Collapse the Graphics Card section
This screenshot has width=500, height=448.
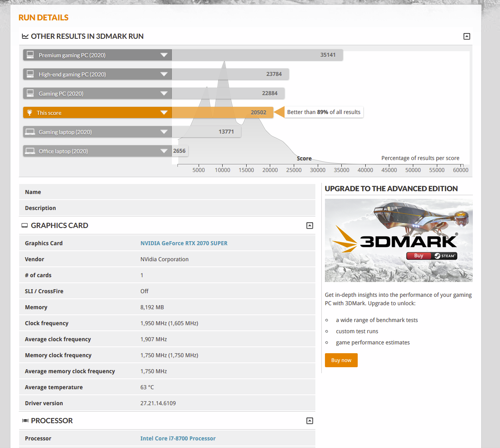(x=309, y=226)
